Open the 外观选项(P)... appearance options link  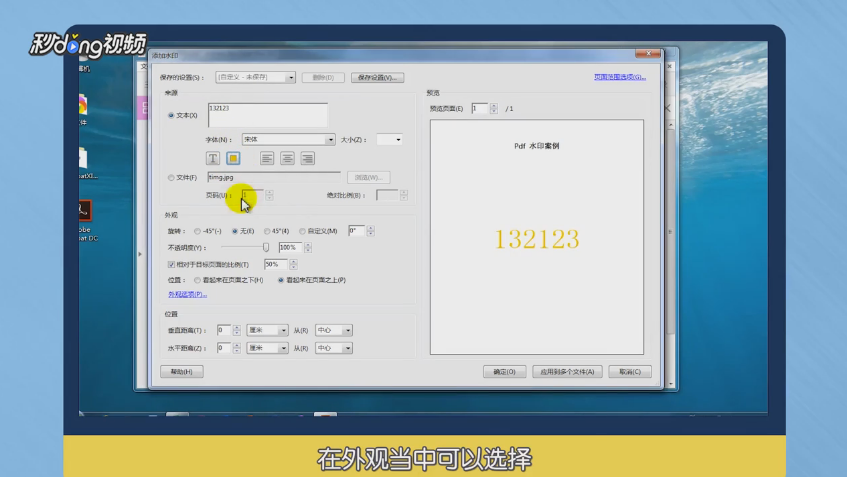(187, 294)
